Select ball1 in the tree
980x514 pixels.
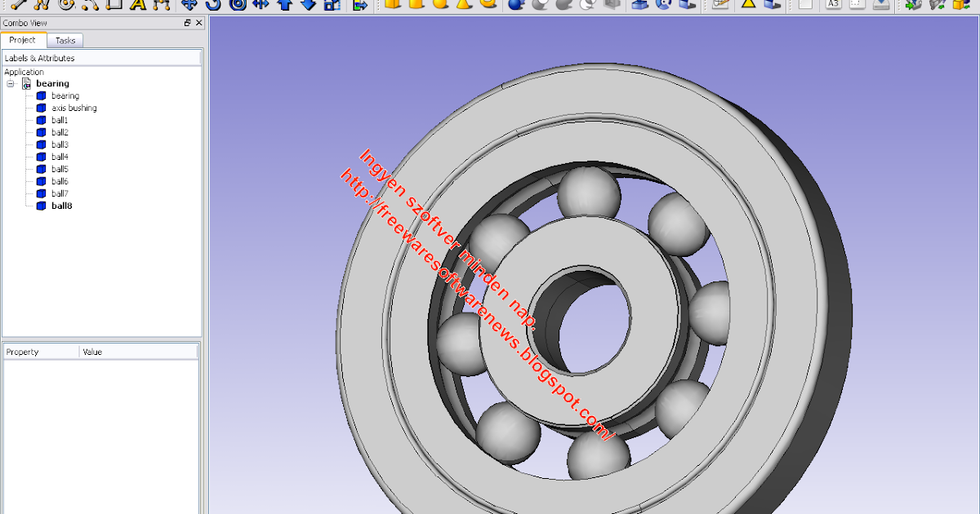point(60,120)
